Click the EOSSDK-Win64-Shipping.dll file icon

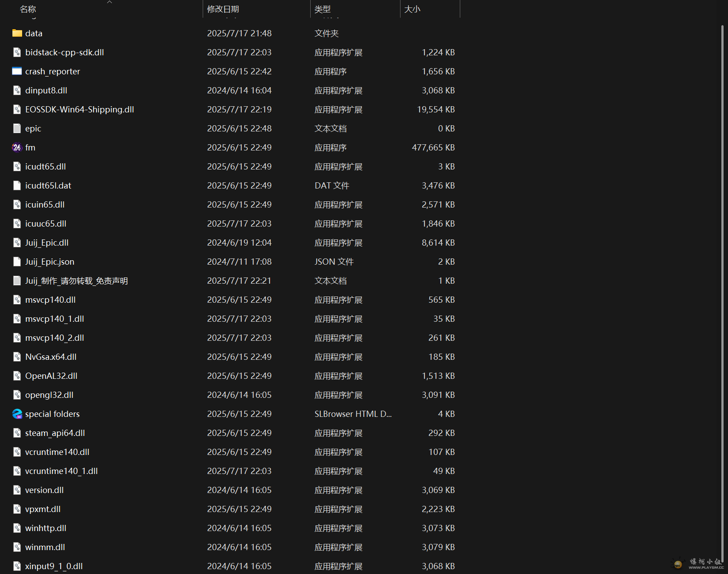(x=17, y=109)
